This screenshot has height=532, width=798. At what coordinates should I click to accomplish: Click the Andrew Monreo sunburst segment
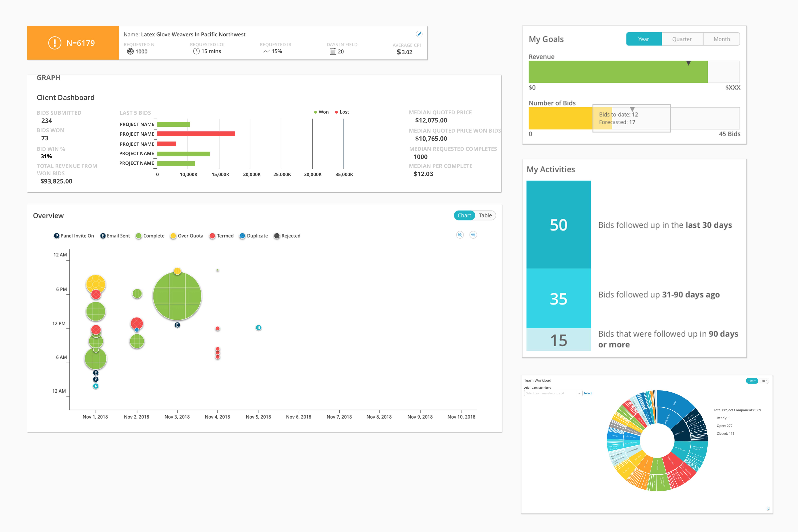pyautogui.click(x=681, y=450)
